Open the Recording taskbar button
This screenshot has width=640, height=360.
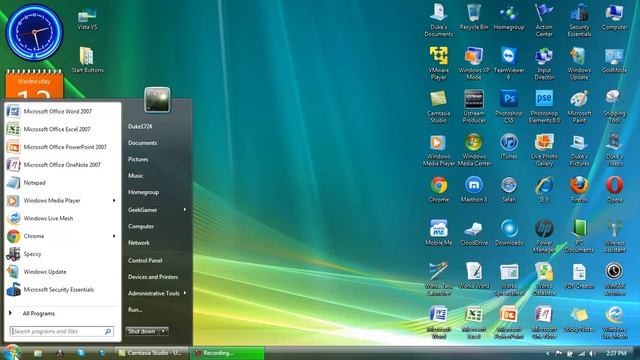click(227, 353)
